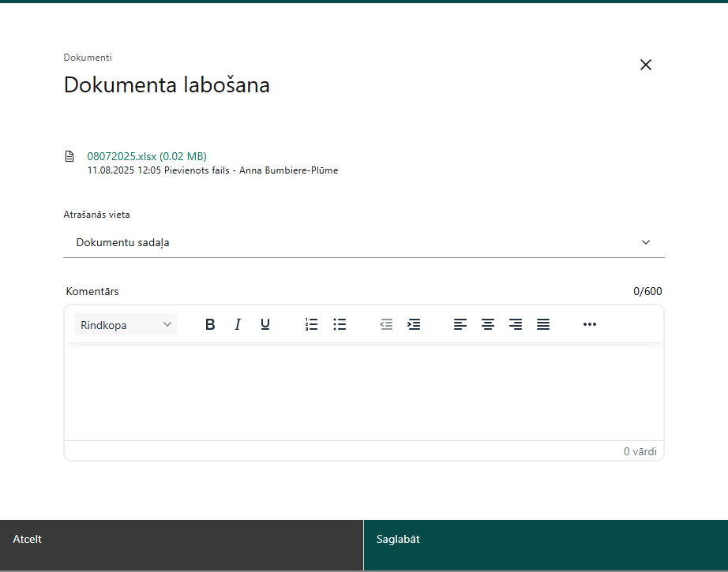The image size is (728, 572).
Task: Click the 0 vārdi word count
Action: 640,451
